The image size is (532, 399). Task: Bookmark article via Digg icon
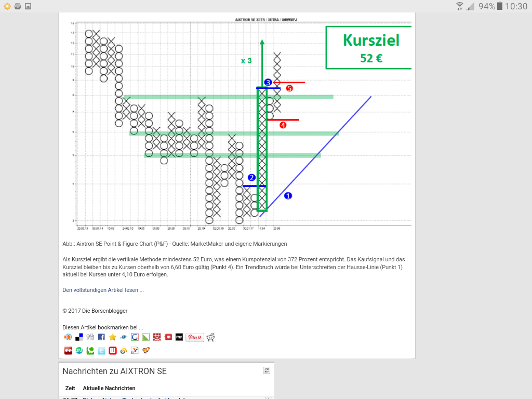tap(90, 337)
